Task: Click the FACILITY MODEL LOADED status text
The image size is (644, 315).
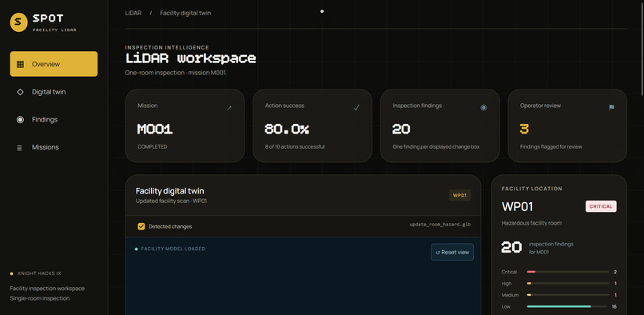Action: click(173, 249)
